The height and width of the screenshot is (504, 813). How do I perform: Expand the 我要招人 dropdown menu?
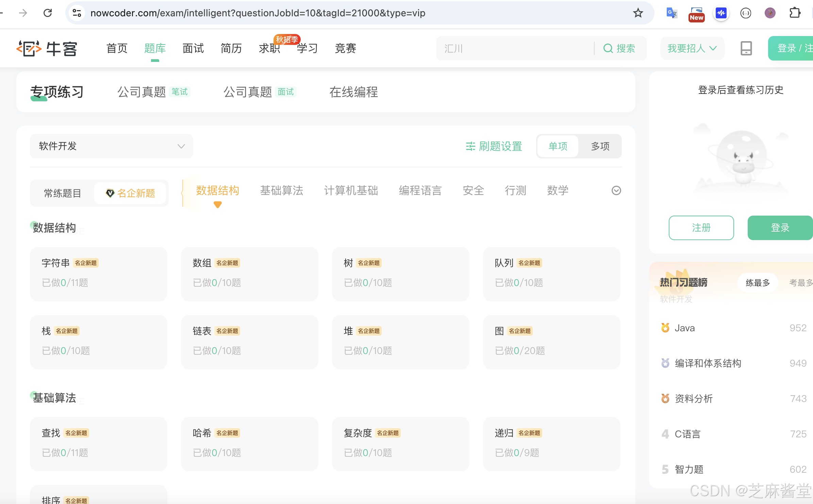click(692, 48)
